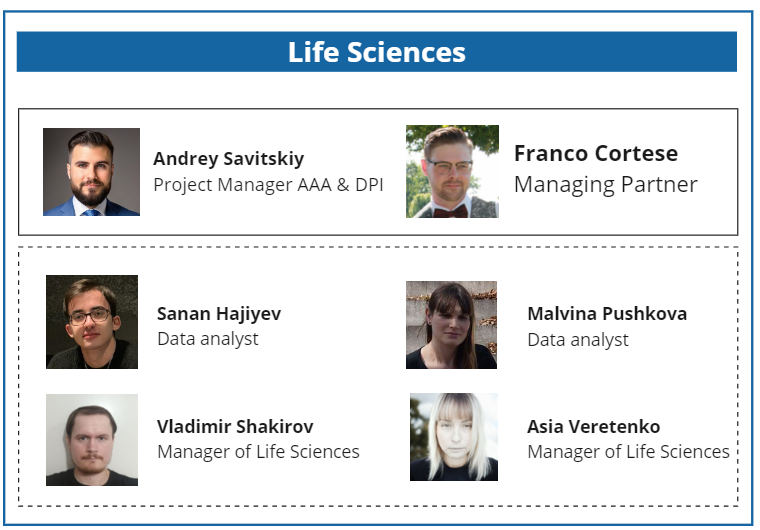Image resolution: width=760 pixels, height=530 pixels.
Task: Select the name Andrey Savitskiy
Action: click(x=228, y=159)
